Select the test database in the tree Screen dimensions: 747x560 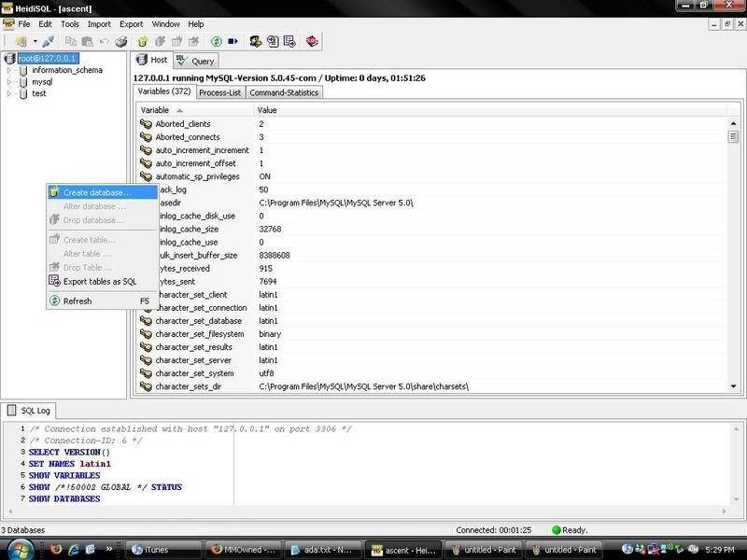pyautogui.click(x=39, y=93)
